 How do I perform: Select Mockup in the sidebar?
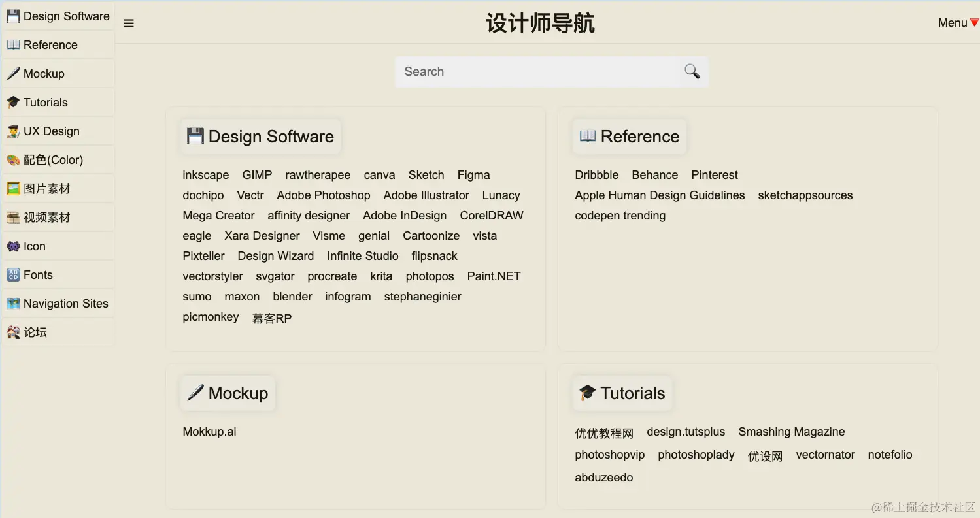pos(58,74)
